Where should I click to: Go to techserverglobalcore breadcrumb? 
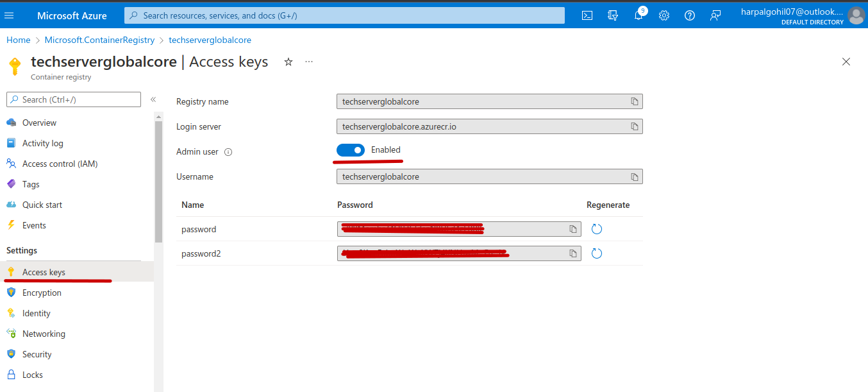pyautogui.click(x=210, y=40)
